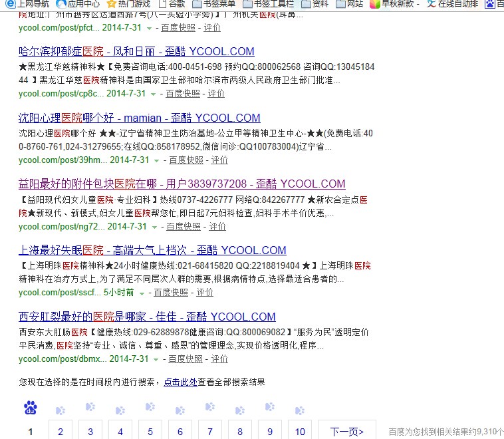The height and width of the screenshot is (439, 504).
Task: Click 评价 for ycool.com/post/sscf result
Action: (x=205, y=293)
